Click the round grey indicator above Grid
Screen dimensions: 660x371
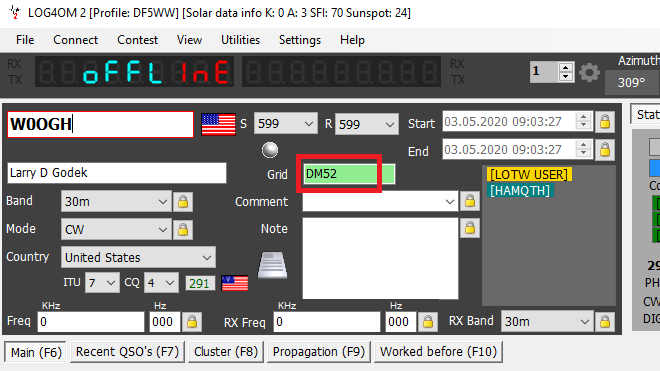pos(270,150)
